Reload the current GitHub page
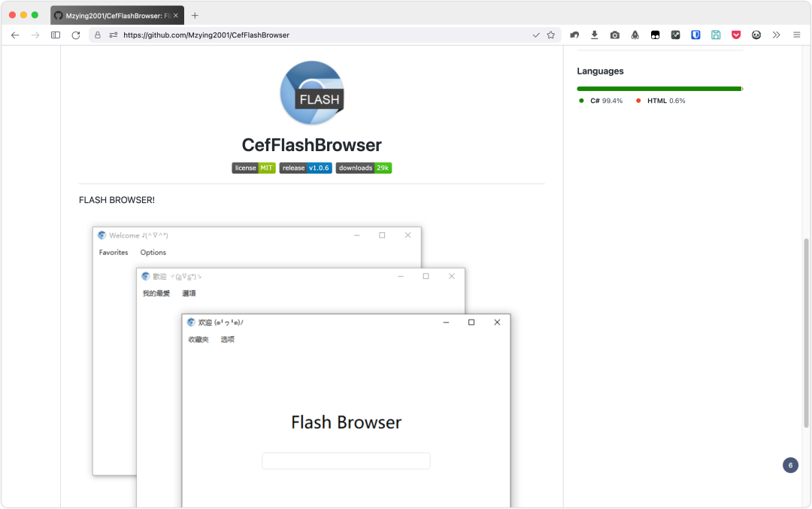This screenshot has height=509, width=812. pyautogui.click(x=76, y=35)
